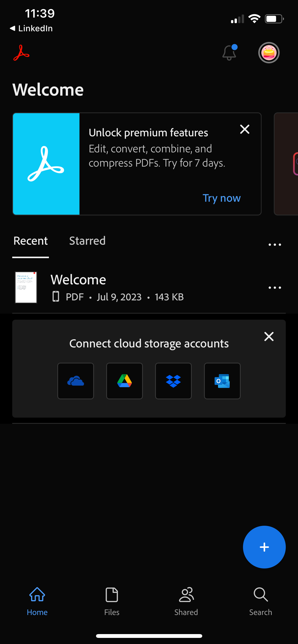Tap the blue Acrobat promo image
The image size is (298, 644).
pos(46,164)
